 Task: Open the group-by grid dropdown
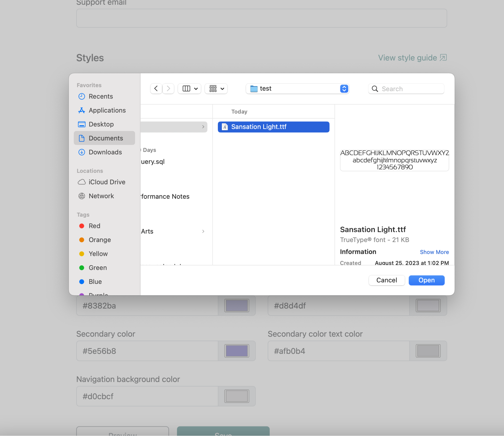pyautogui.click(x=216, y=89)
